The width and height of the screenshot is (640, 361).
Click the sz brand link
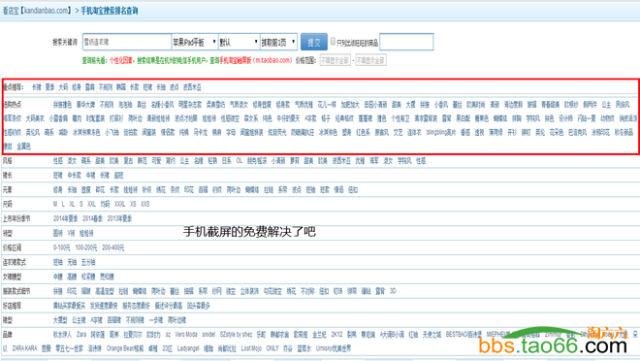pos(168,334)
